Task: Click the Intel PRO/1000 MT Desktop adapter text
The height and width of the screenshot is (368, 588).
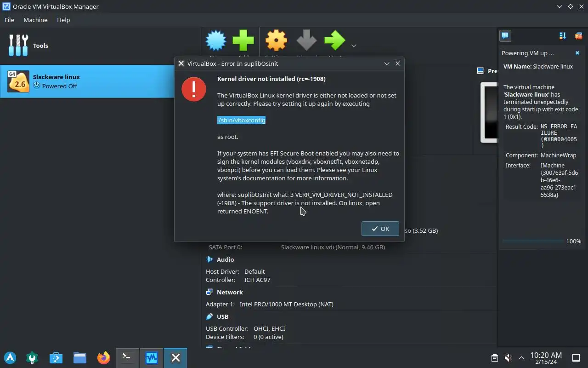Action: pos(287,304)
